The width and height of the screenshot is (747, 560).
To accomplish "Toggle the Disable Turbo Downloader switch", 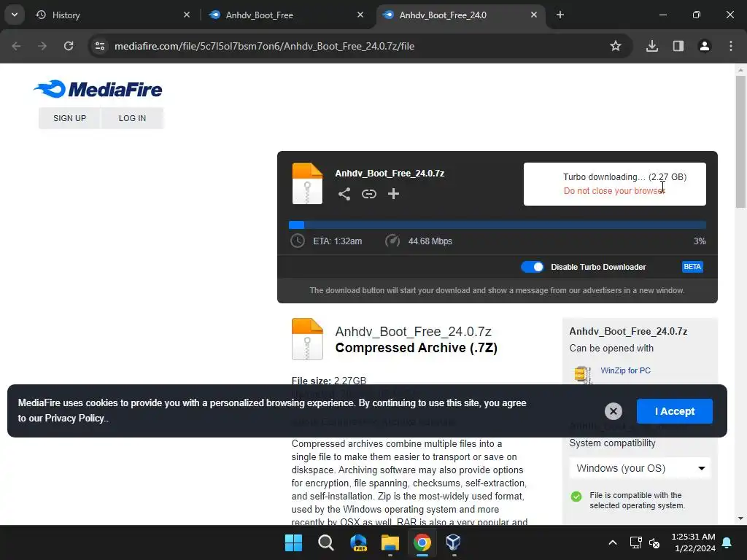I will pos(532,267).
